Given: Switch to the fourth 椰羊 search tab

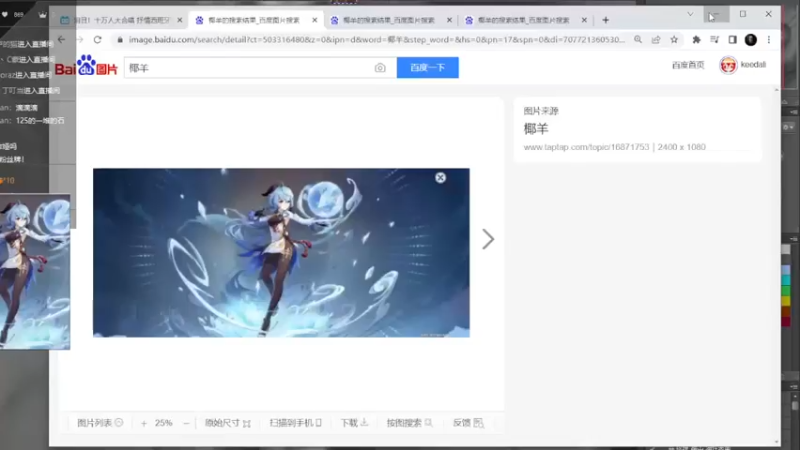Looking at the screenshot, I should pyautogui.click(x=523, y=20).
